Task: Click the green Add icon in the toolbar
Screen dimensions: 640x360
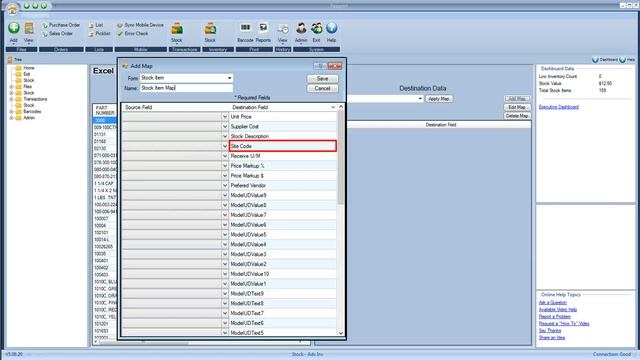Action: (x=14, y=28)
